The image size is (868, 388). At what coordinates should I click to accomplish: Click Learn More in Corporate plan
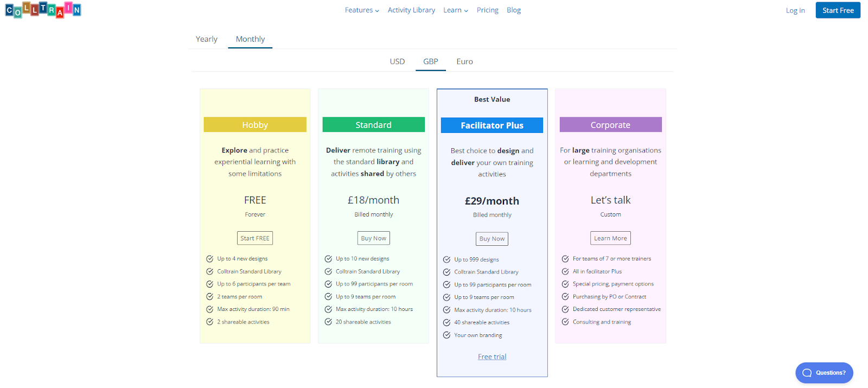[610, 238]
